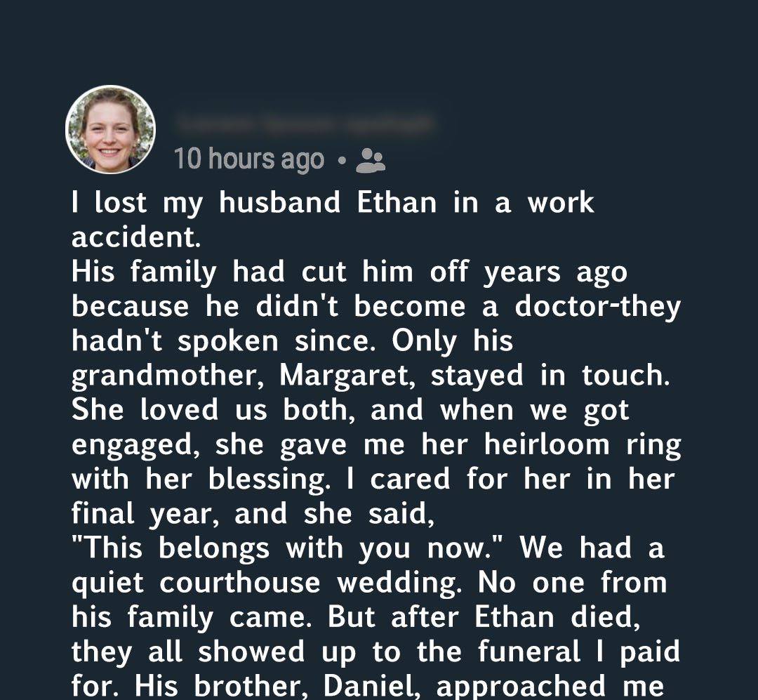Click the line starting "She loved us both"
This screenshot has width=758, height=700.
[350, 410]
